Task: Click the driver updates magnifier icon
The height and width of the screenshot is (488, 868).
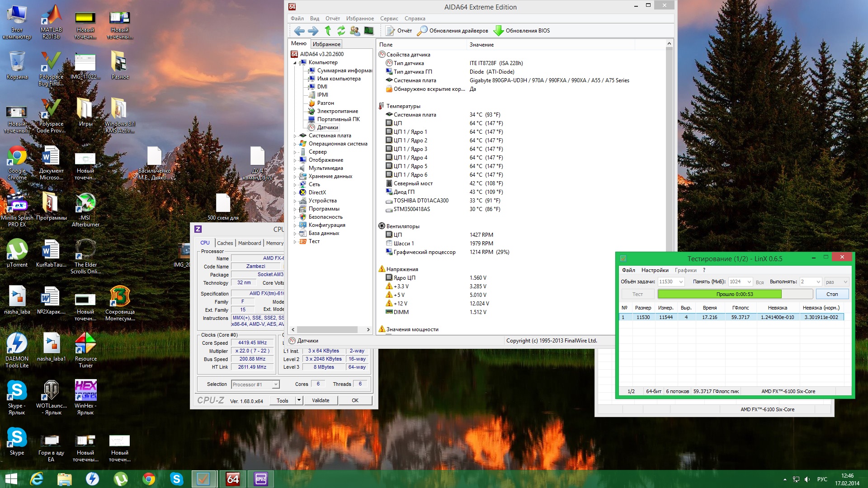Action: coord(422,31)
